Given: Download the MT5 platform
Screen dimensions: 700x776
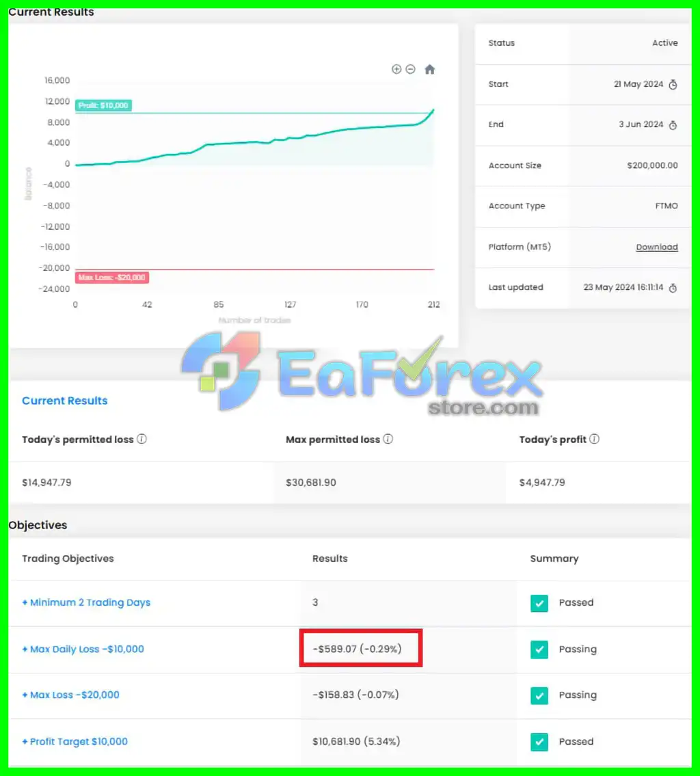Looking at the screenshot, I should (656, 247).
